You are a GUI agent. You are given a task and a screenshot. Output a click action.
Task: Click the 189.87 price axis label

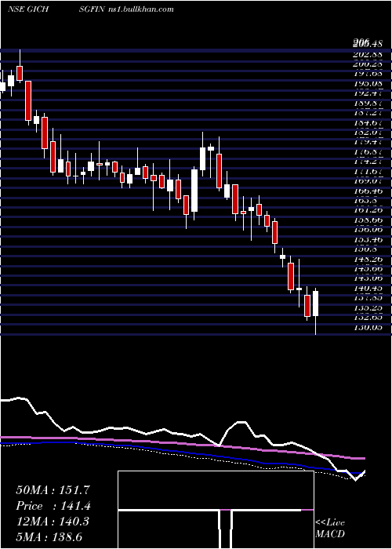tap(367, 104)
